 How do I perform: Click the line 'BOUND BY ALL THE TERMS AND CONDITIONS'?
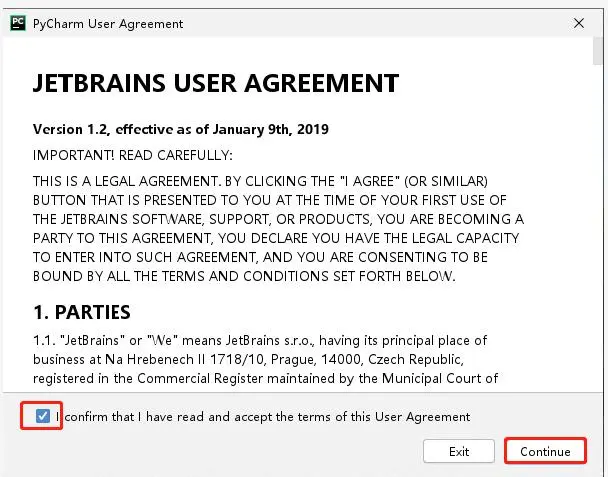coord(244,277)
